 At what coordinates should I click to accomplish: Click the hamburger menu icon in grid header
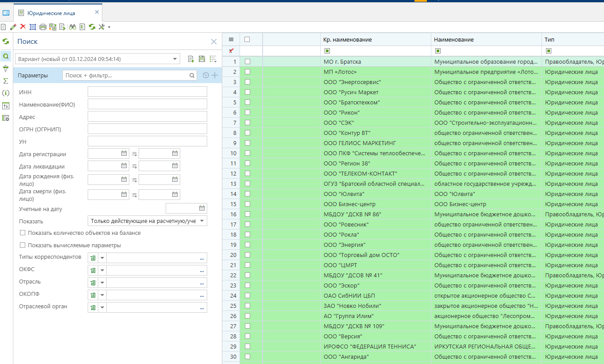point(231,39)
